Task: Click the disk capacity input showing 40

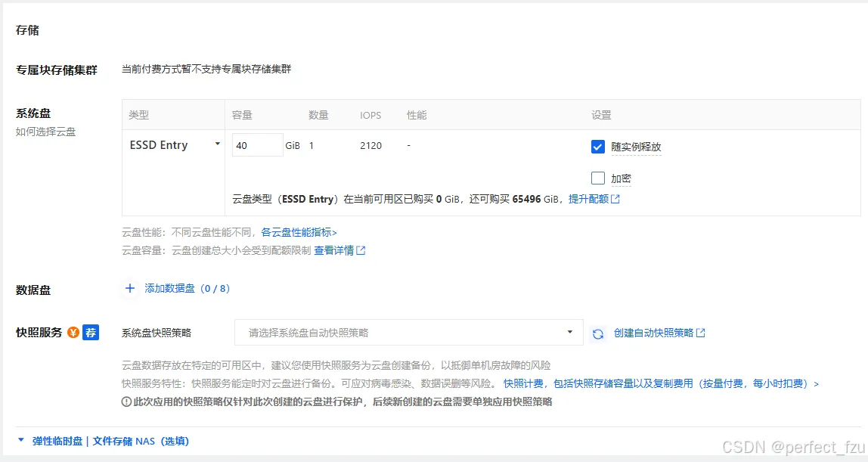Action: (x=256, y=144)
